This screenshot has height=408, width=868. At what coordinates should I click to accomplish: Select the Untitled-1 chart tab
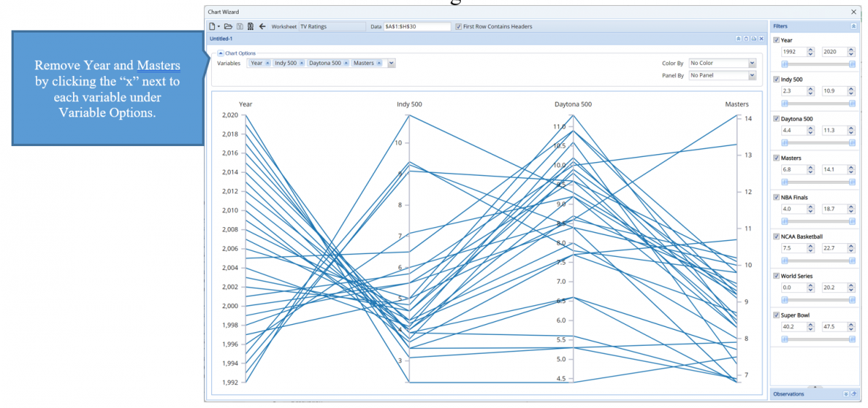point(220,38)
